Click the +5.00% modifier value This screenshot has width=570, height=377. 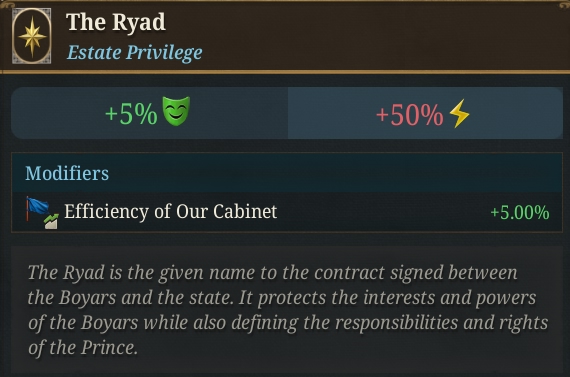coord(520,213)
